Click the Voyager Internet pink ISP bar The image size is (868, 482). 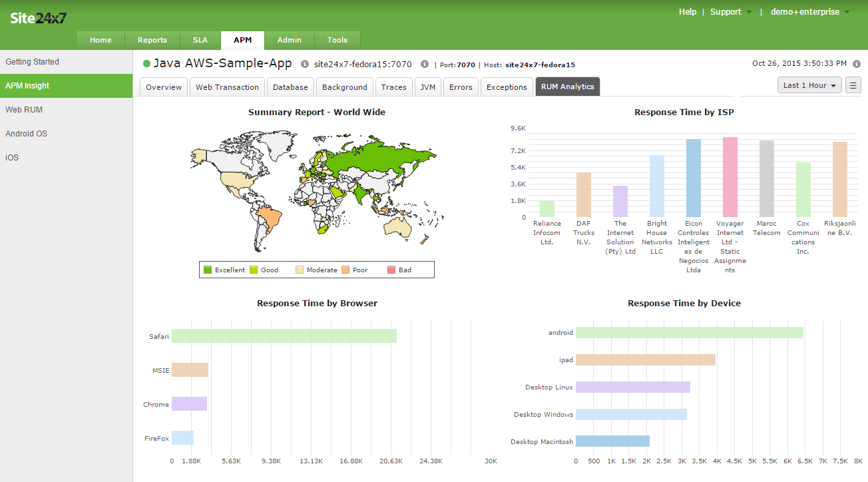tap(730, 177)
